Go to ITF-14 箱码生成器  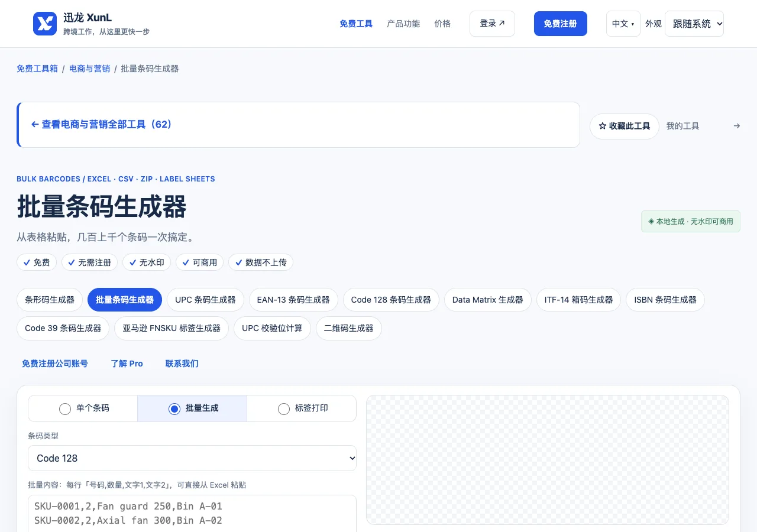579,300
